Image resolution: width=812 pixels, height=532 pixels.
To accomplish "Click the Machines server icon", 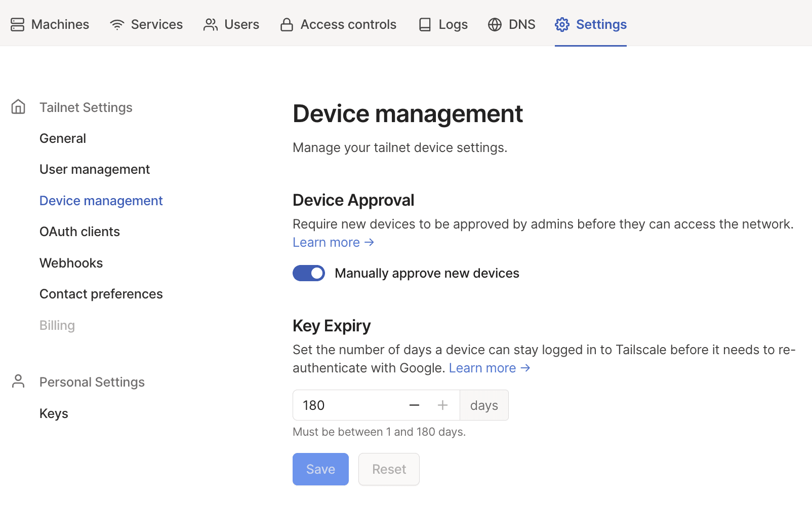I will click(18, 24).
